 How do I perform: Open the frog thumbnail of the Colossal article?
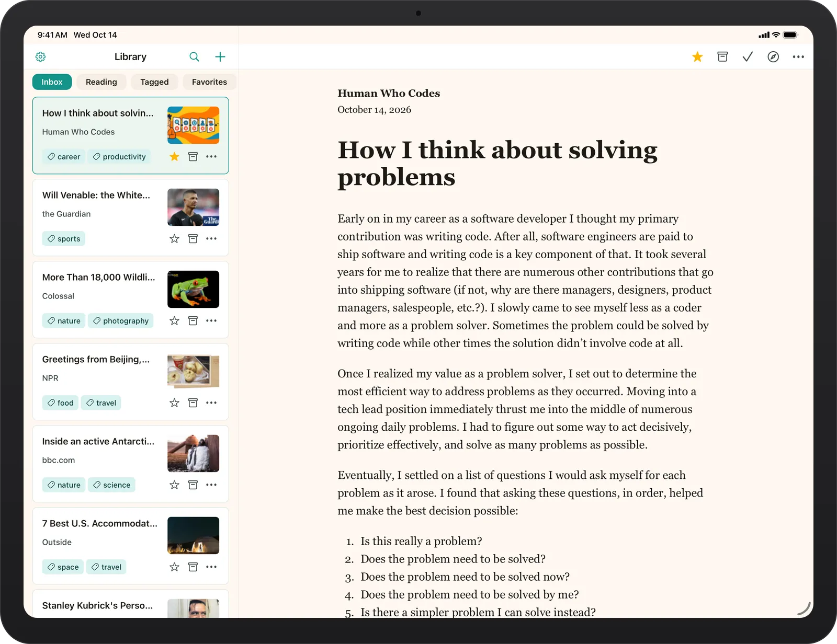193,289
